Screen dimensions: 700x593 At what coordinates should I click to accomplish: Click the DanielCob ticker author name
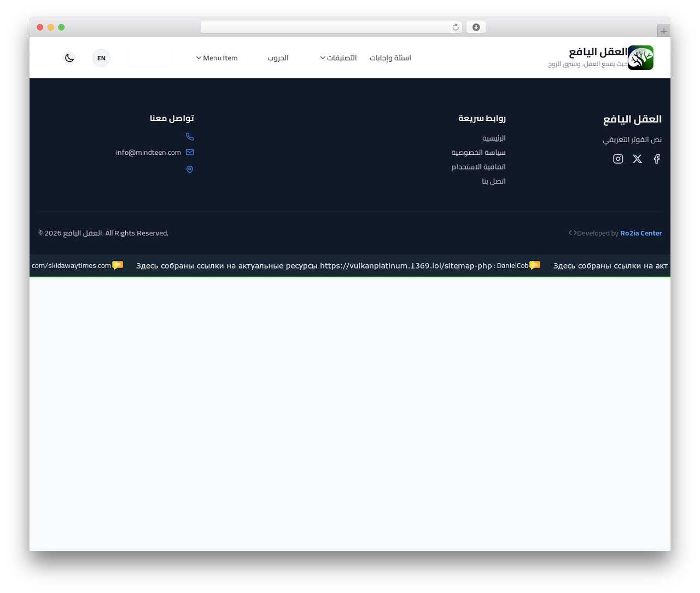coord(512,266)
